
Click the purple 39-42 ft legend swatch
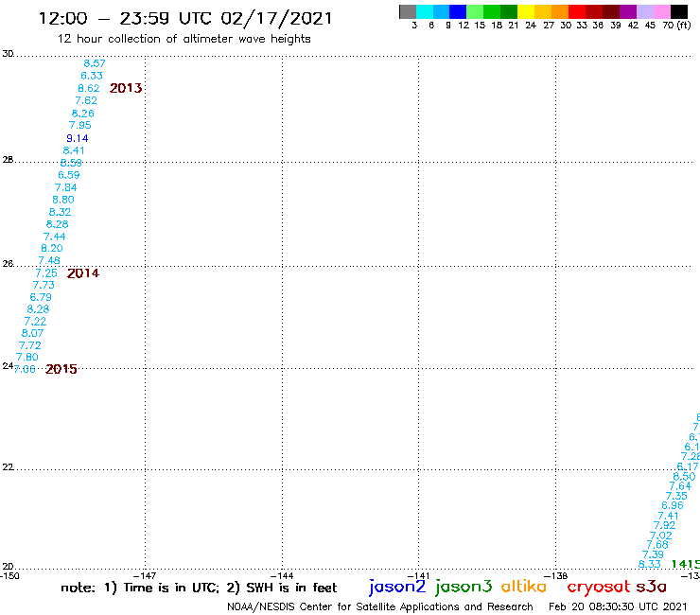click(628, 11)
